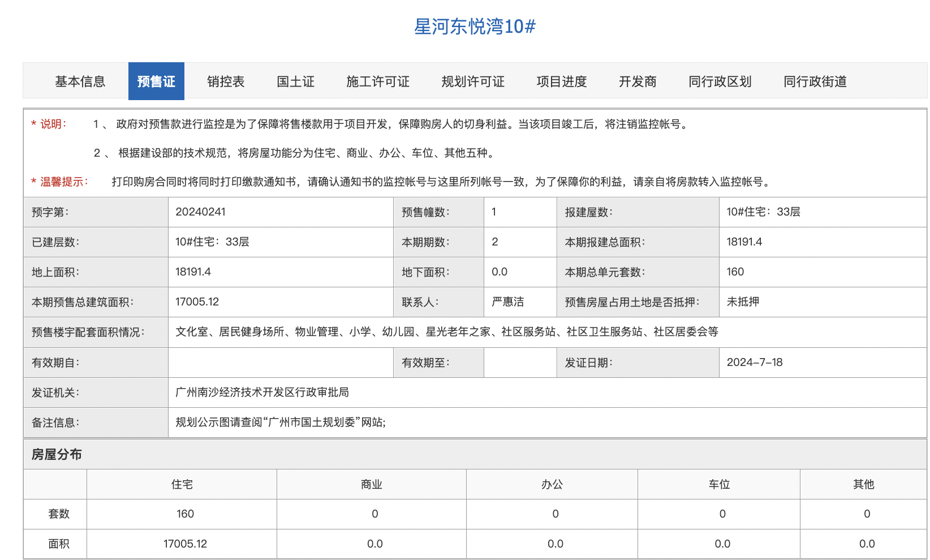Screen dimensions: 930x560
Task: View the 项目进度 tab
Action: point(562,81)
